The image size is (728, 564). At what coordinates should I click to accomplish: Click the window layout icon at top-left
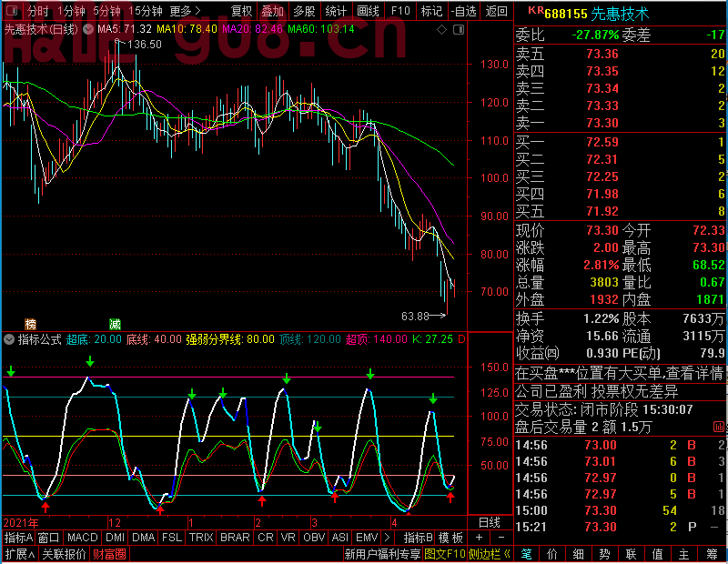tap(13, 10)
